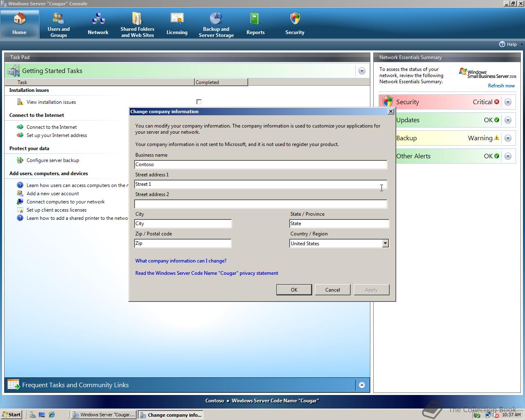525x420 pixels.
Task: Click the Connect to the Internet icon
Action: point(20,127)
